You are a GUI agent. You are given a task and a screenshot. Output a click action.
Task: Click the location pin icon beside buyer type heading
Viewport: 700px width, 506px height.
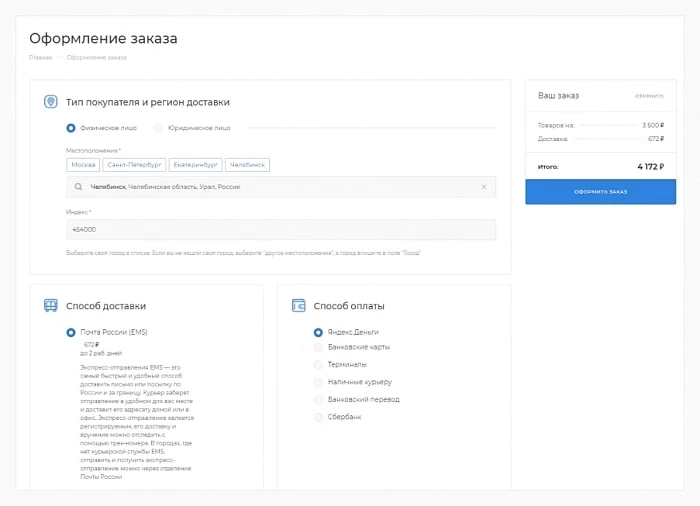click(50, 102)
